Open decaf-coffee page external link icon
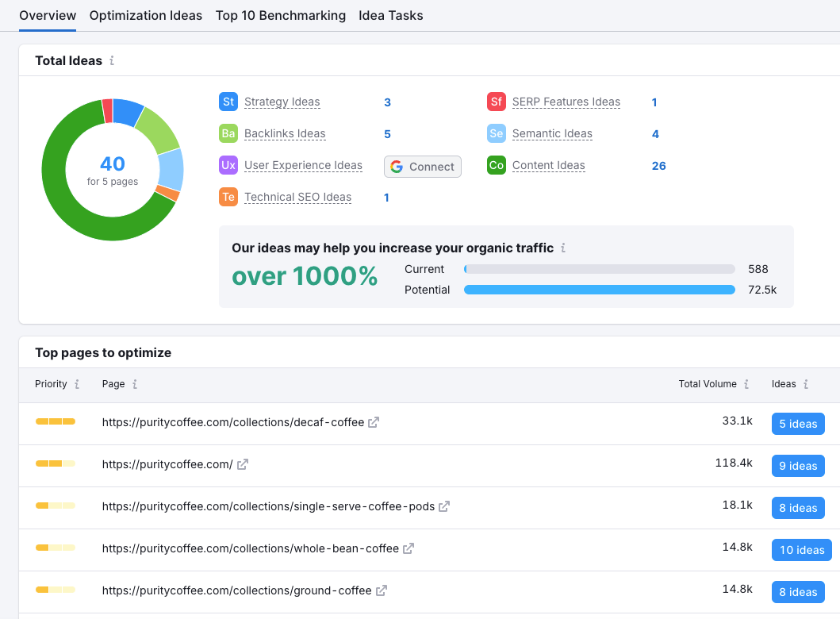This screenshot has height=619, width=840. coord(374,422)
